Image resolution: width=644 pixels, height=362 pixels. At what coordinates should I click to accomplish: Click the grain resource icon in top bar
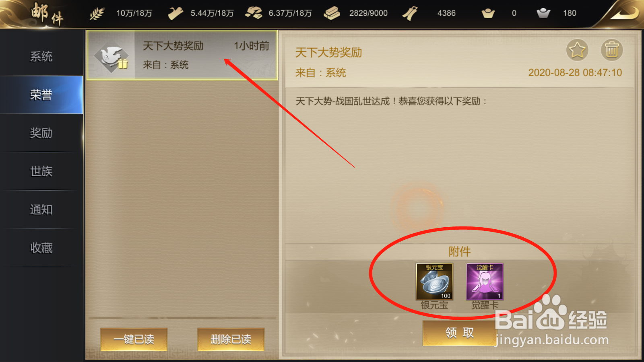point(97,14)
